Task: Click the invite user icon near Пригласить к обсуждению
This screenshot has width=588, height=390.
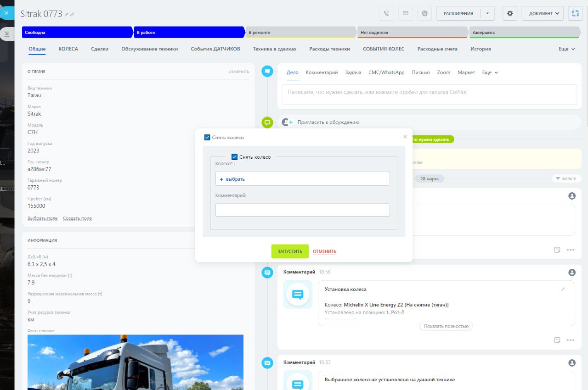Action: tap(287, 122)
